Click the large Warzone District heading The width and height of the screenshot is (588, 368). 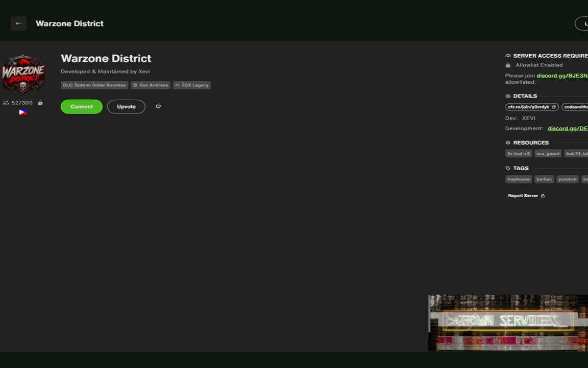[106, 58]
